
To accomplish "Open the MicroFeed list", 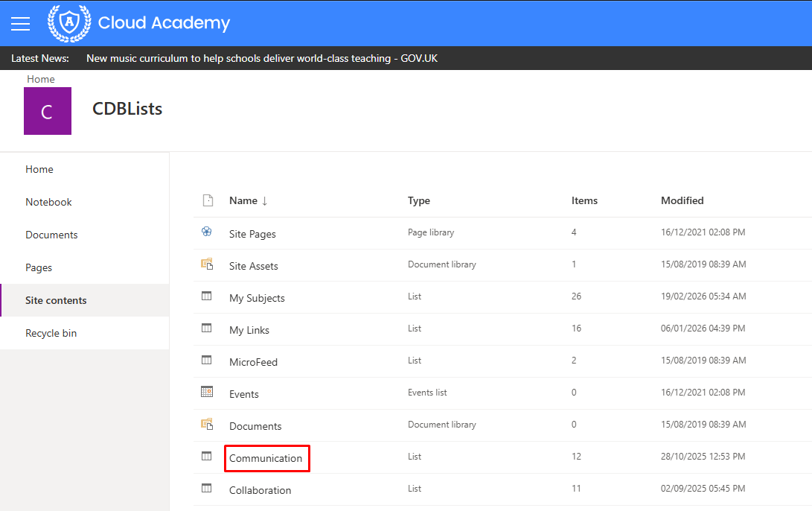I will pyautogui.click(x=253, y=362).
